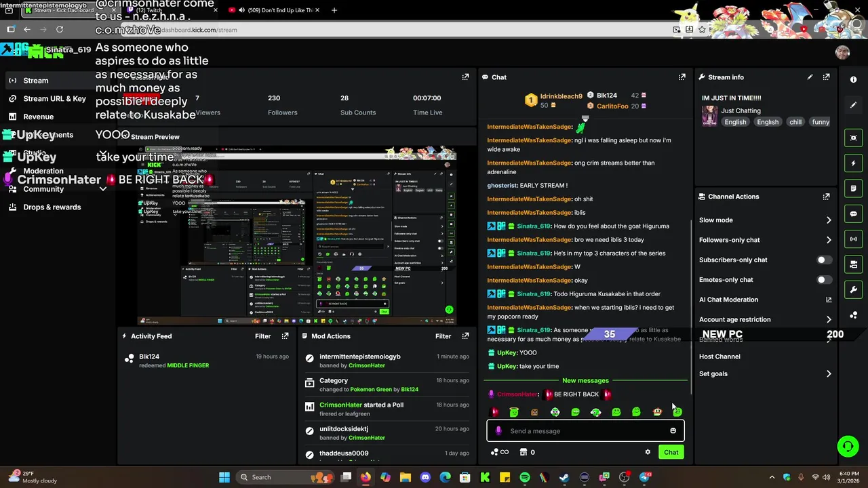Switch to the Twitch browser tab
The width and height of the screenshot is (868, 488).
coord(171,10)
